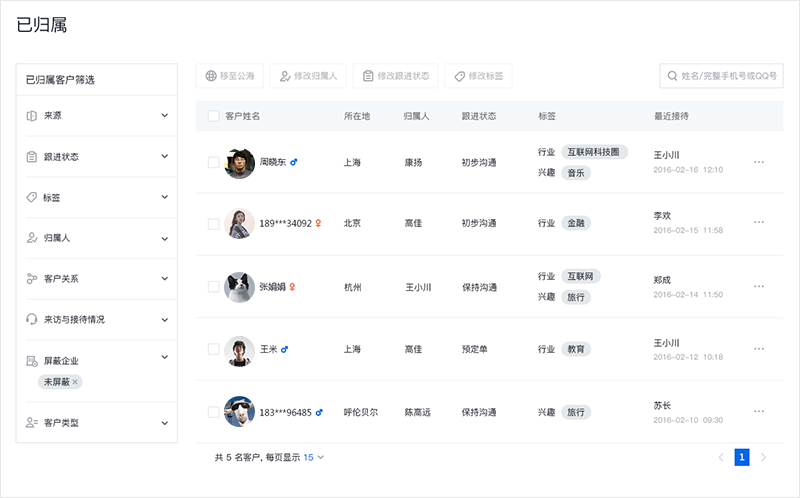Screen dimensions: 800x498
Task: Check the checkbox for 王米
Action: pyautogui.click(x=213, y=349)
